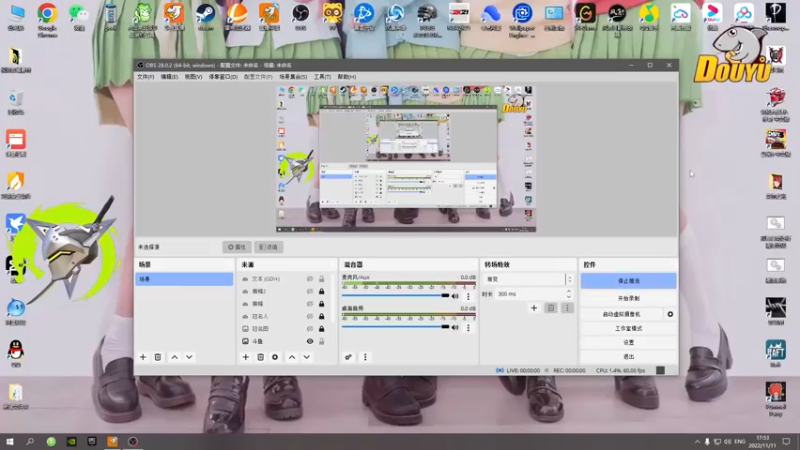Move selected source down in sources list

click(x=307, y=357)
